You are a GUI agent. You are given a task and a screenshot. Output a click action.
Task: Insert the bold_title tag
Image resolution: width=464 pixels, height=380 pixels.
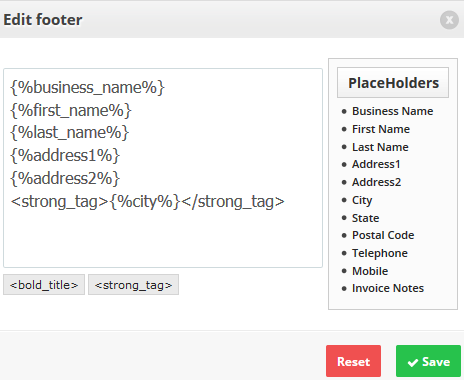point(44,285)
